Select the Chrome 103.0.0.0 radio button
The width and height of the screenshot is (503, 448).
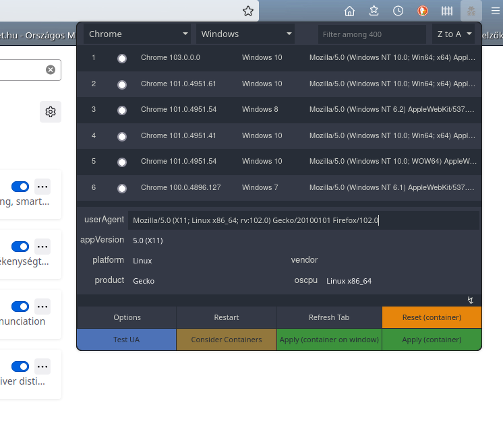(122, 59)
